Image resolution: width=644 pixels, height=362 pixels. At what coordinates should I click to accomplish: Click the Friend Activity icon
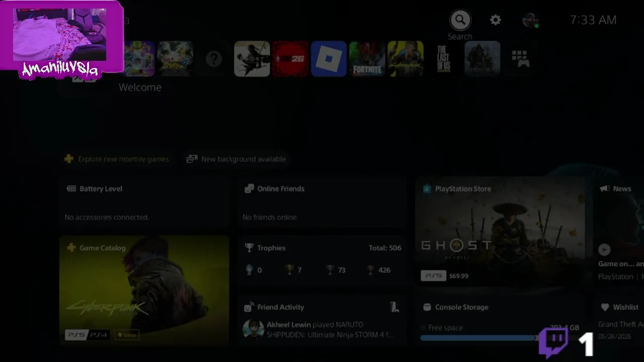pyautogui.click(x=249, y=307)
